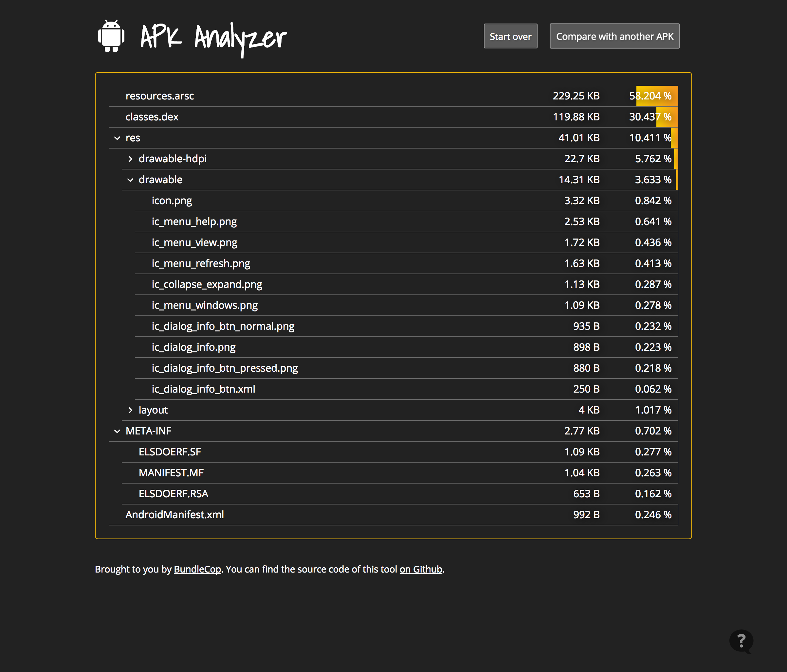
Task: Click Compare with another APK
Action: pos(614,36)
